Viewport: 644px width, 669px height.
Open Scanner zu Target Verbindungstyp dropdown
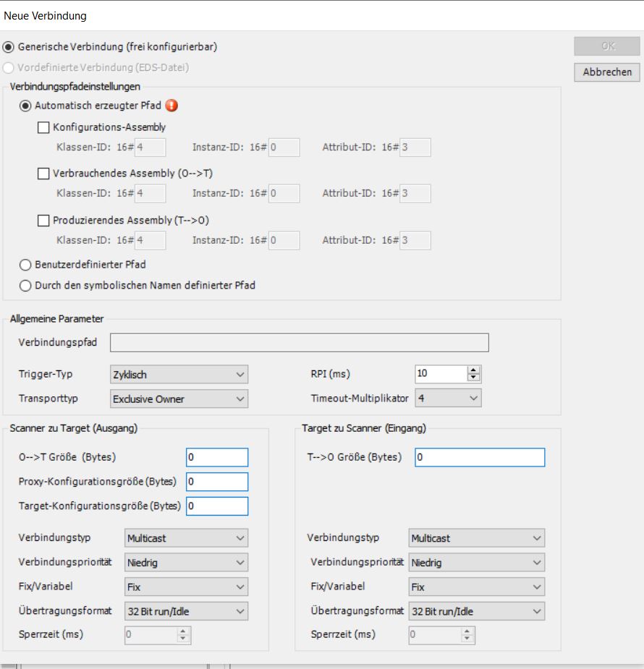tap(186, 538)
